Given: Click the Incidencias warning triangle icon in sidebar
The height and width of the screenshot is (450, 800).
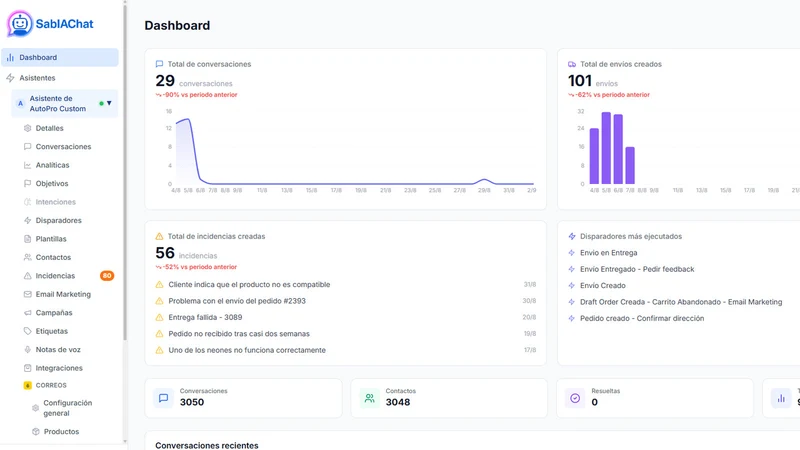Looking at the screenshot, I should point(28,276).
